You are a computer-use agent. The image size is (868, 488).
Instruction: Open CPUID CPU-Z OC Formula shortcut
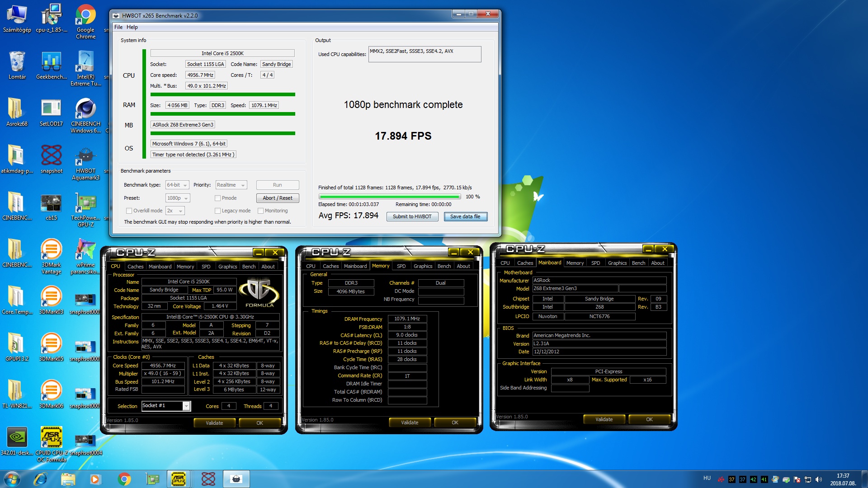[x=51, y=445]
